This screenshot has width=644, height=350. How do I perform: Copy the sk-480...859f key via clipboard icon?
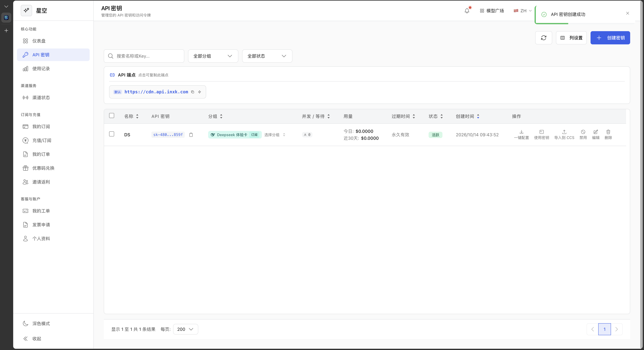[191, 135]
